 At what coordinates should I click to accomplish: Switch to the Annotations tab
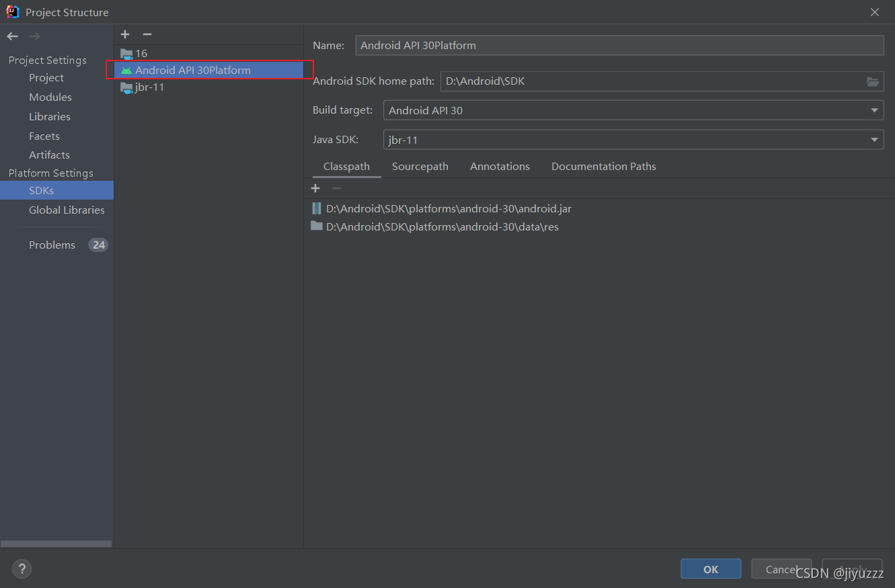point(500,167)
